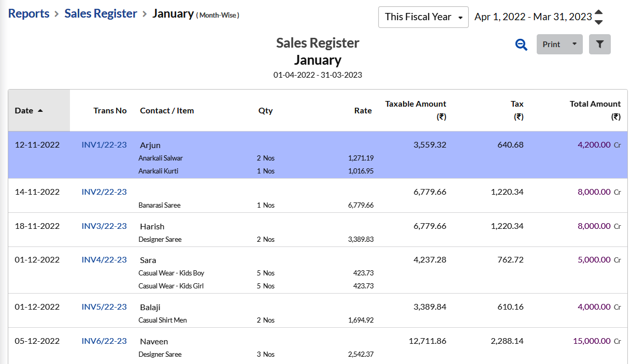Click the zoom out magnifier icon
The image size is (631, 364).
[521, 45]
